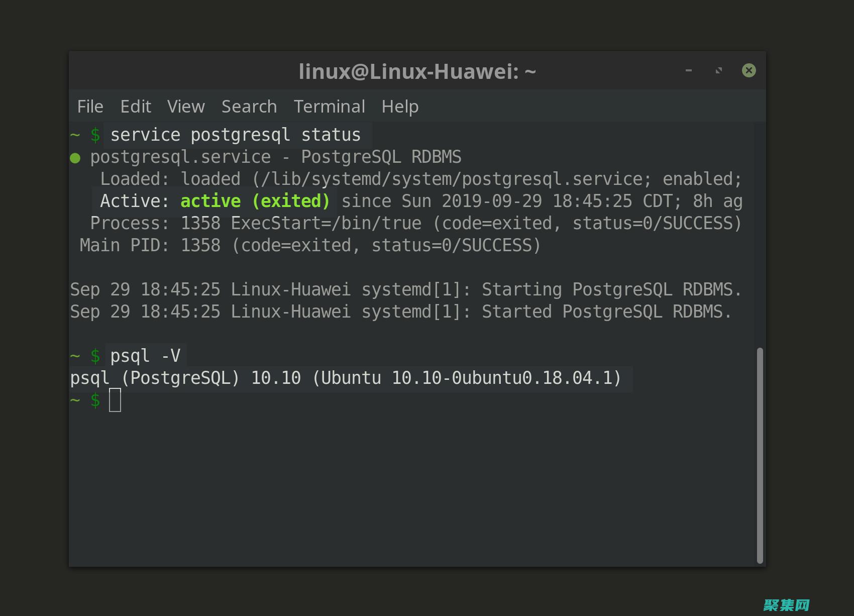
Task: Click the window title linux@Linux-Huawei
Action: pyautogui.click(x=417, y=71)
